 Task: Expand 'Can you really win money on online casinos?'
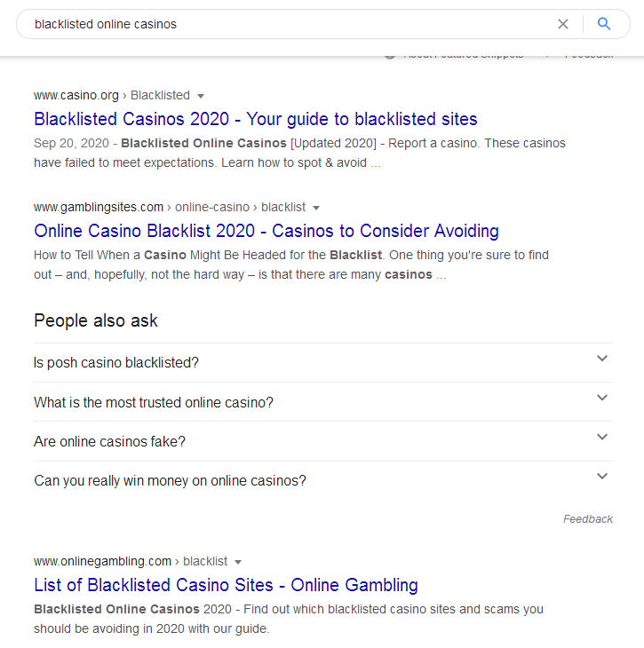pyautogui.click(x=323, y=480)
